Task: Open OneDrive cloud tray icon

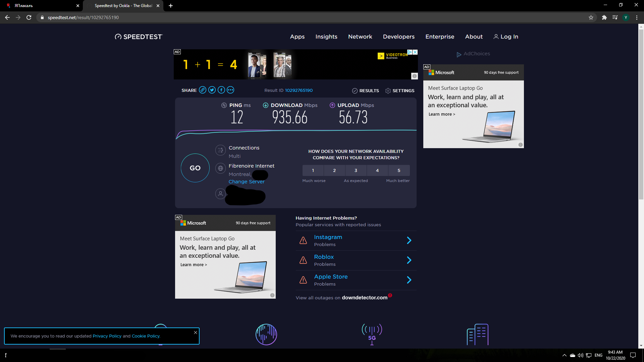Action: click(573, 355)
